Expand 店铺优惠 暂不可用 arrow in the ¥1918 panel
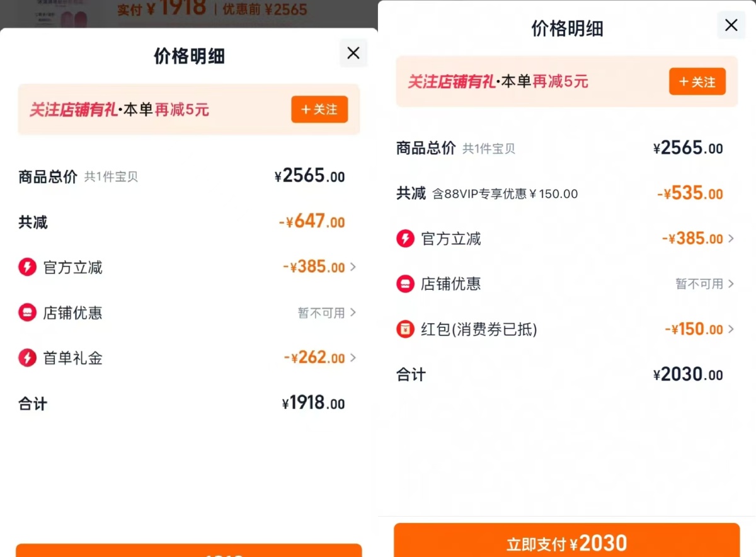 click(353, 313)
